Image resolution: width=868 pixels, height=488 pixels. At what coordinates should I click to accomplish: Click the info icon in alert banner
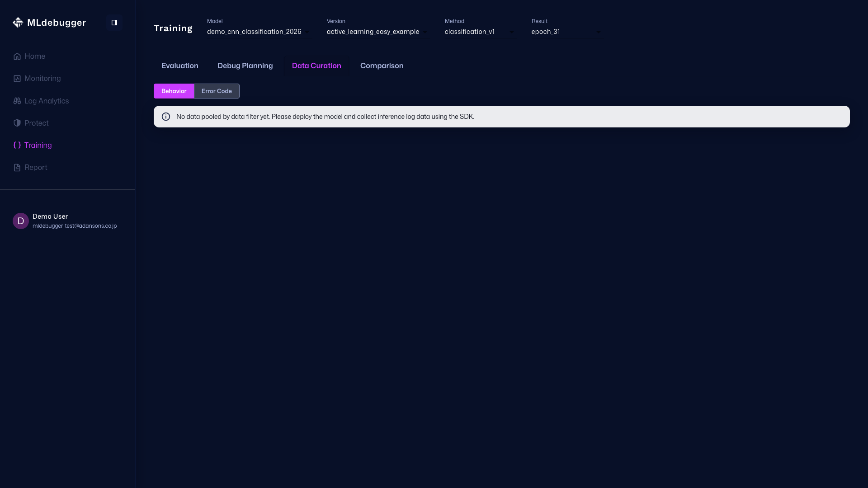pos(166,117)
